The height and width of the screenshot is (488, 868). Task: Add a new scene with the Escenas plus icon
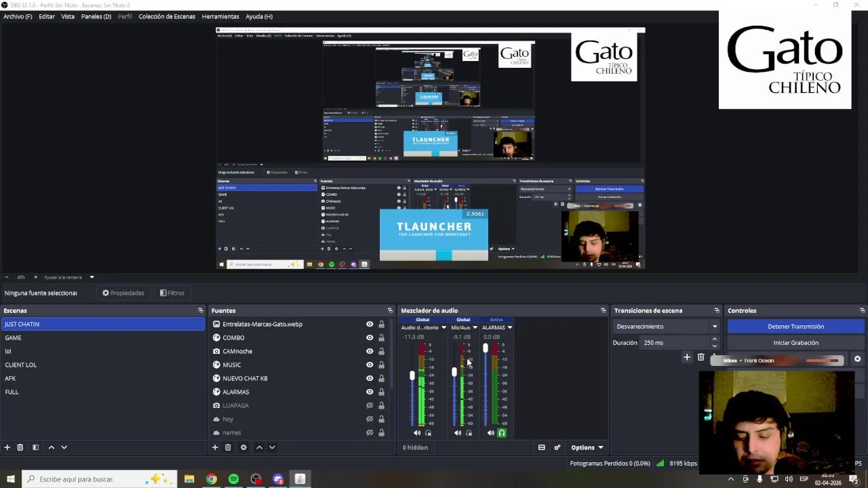click(x=7, y=447)
